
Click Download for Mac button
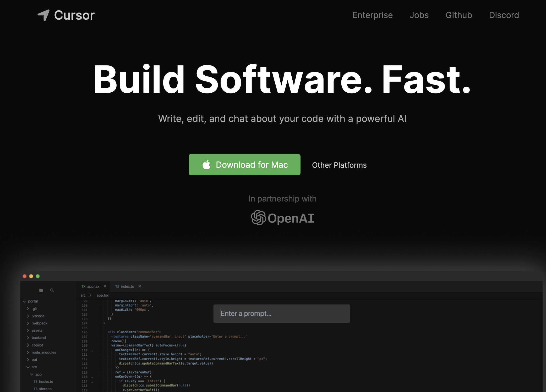(244, 165)
